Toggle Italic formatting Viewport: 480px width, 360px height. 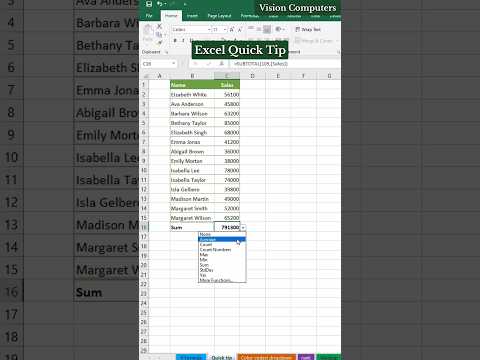click(x=183, y=40)
